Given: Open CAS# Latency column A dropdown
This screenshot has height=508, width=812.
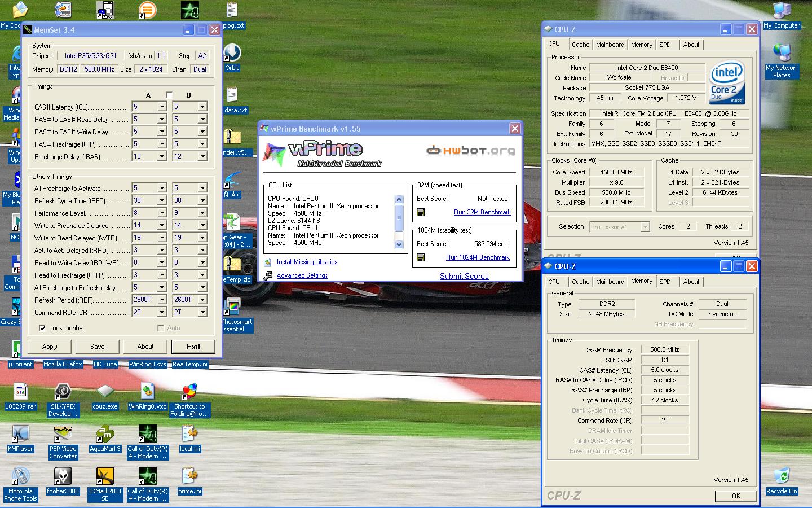Looking at the screenshot, I should pos(162,107).
